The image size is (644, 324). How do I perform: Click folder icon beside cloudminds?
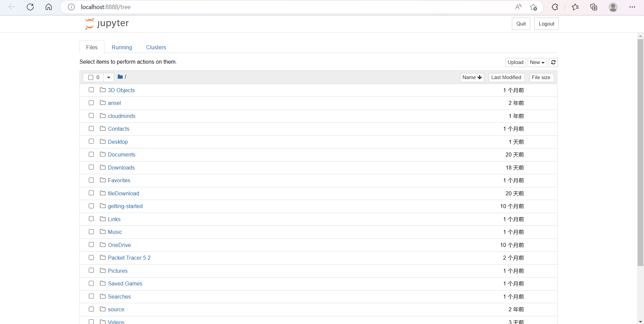click(x=103, y=116)
